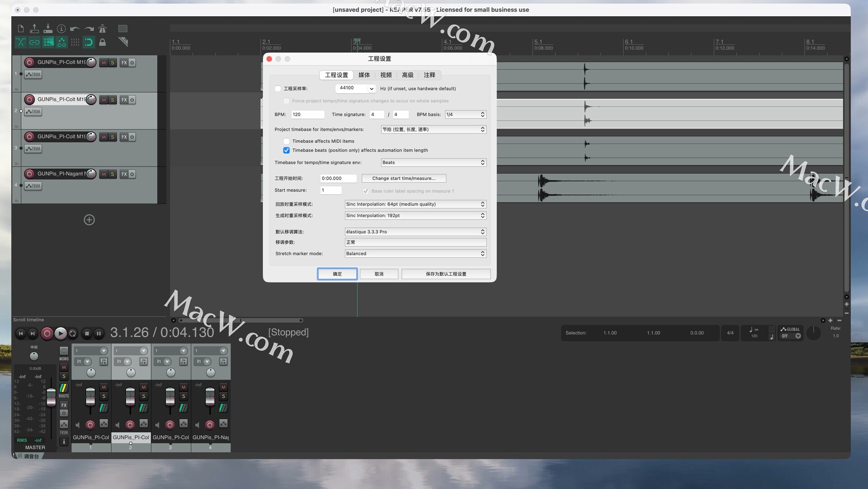
Task: Arm mixer channel 2 for recording
Action: coord(130,425)
